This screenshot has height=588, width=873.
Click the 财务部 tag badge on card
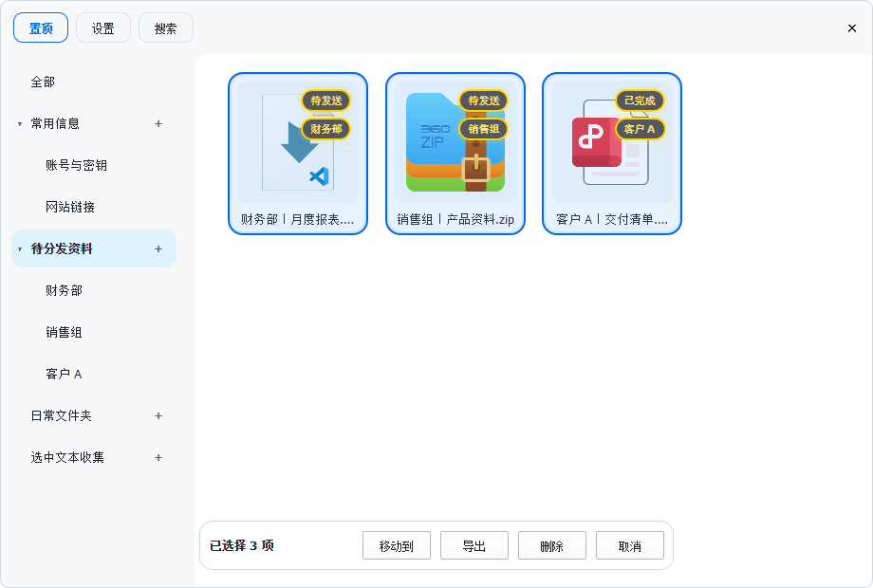click(326, 129)
